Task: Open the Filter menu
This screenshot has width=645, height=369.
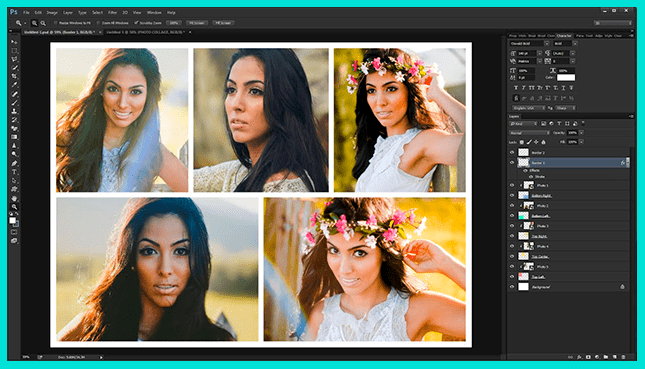Action: pyautogui.click(x=112, y=13)
